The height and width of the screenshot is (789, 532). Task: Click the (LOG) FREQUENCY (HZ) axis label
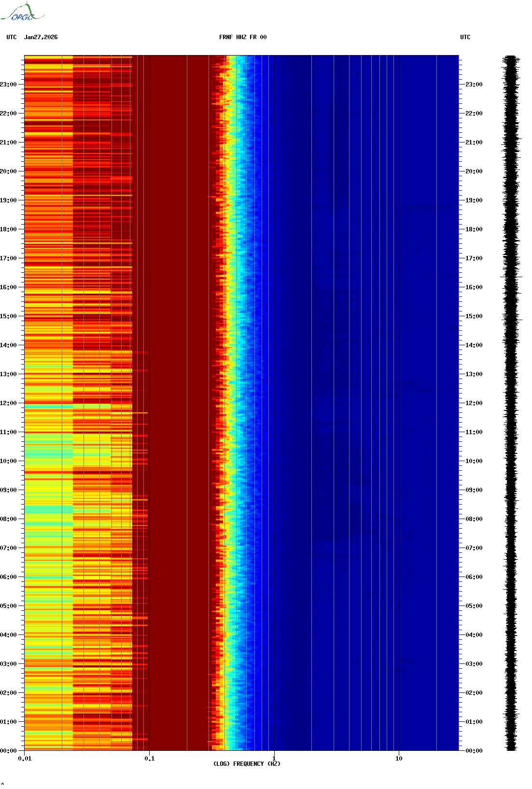click(247, 763)
